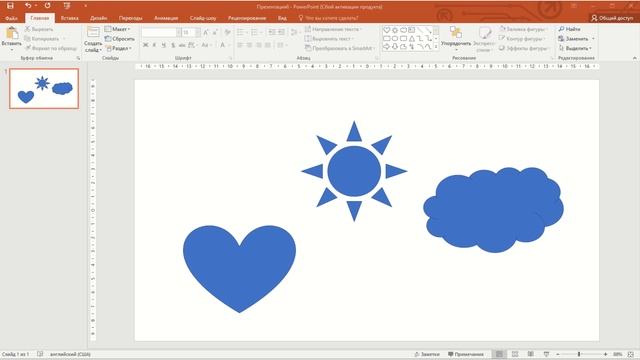Open Эффекты фигуры (Shape Effects) menu
The width and height of the screenshot is (640, 360).
pyautogui.click(x=524, y=48)
